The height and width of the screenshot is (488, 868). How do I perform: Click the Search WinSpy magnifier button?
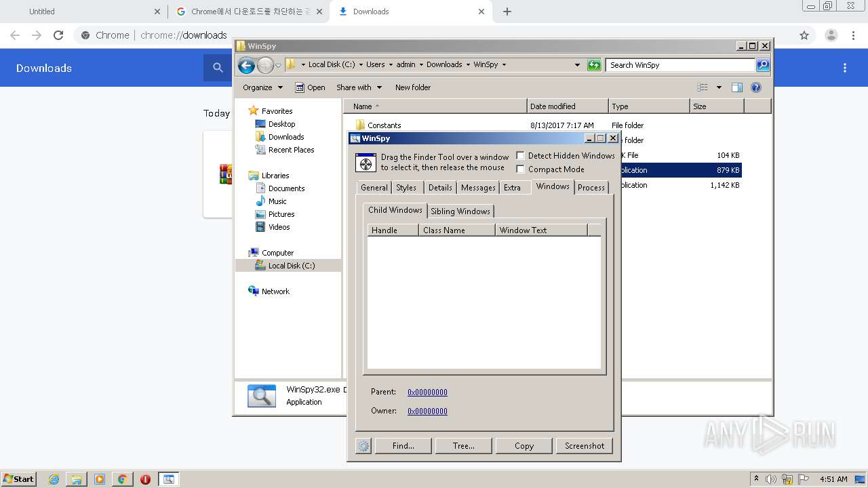coord(763,65)
